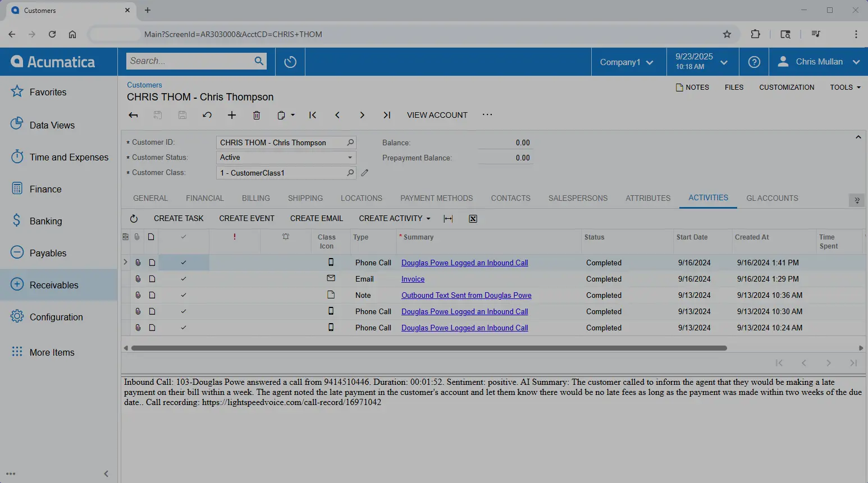
Task: Open the Create Activity dropdown
Action: tap(394, 218)
